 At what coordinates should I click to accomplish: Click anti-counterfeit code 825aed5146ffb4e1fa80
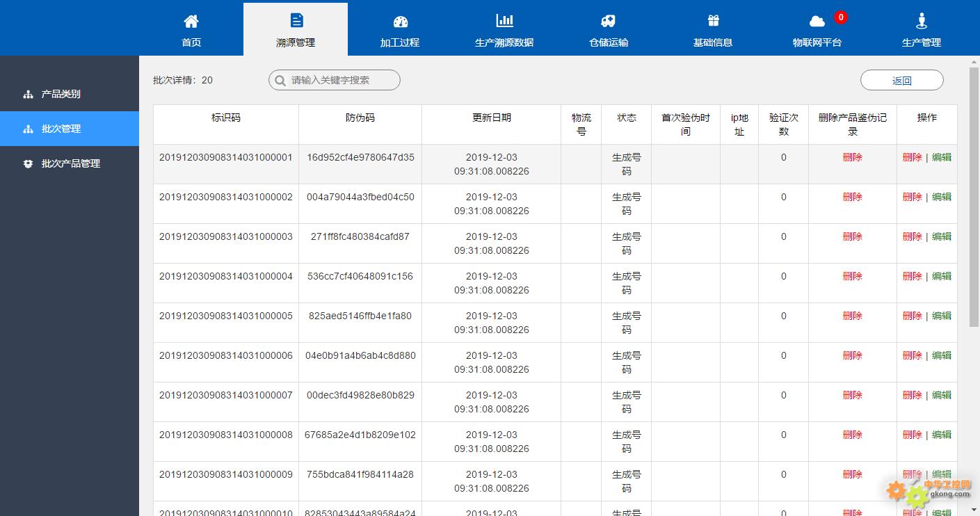tap(360, 316)
